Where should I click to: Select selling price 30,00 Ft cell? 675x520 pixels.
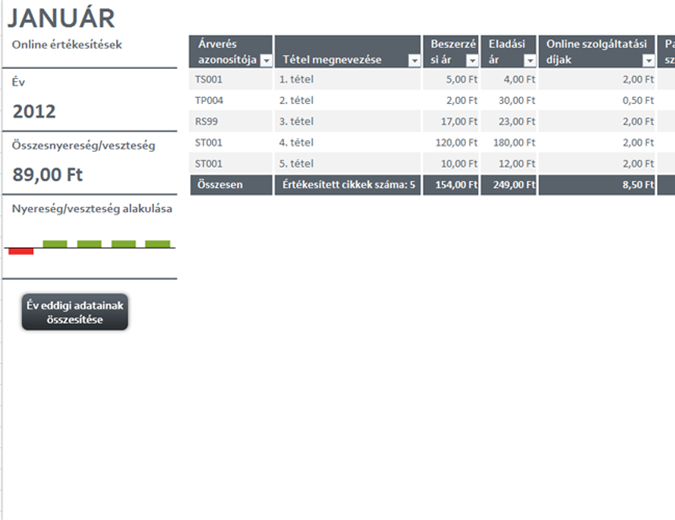point(508,101)
